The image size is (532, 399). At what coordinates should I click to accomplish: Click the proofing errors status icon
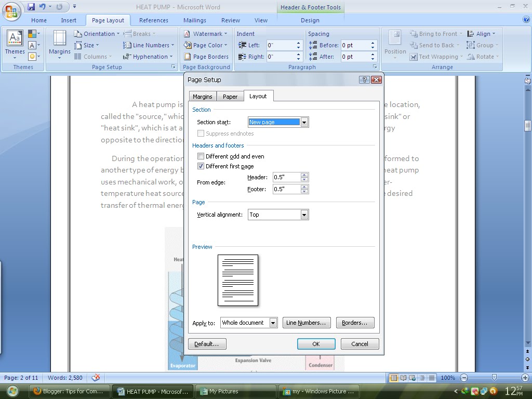(96, 377)
